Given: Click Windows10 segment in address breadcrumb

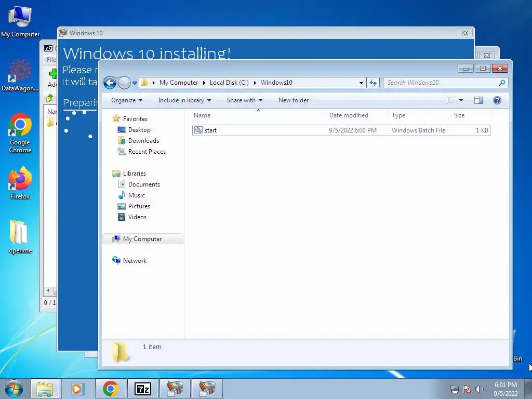Looking at the screenshot, I should (276, 83).
